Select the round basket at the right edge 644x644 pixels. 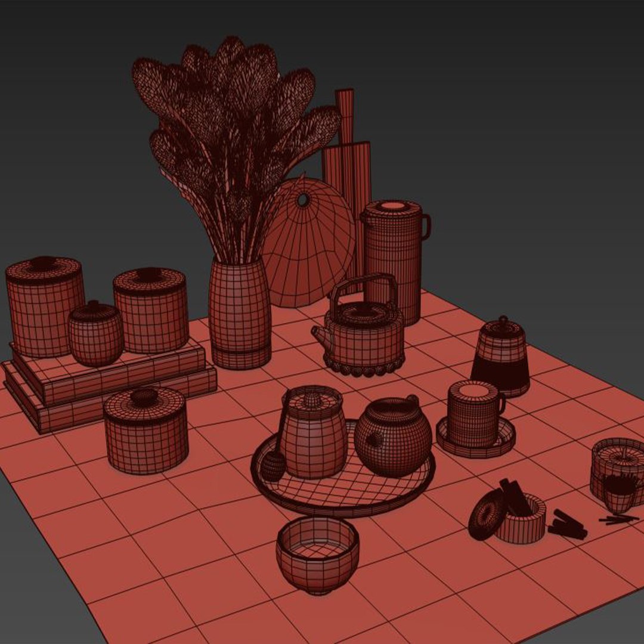coord(617,472)
